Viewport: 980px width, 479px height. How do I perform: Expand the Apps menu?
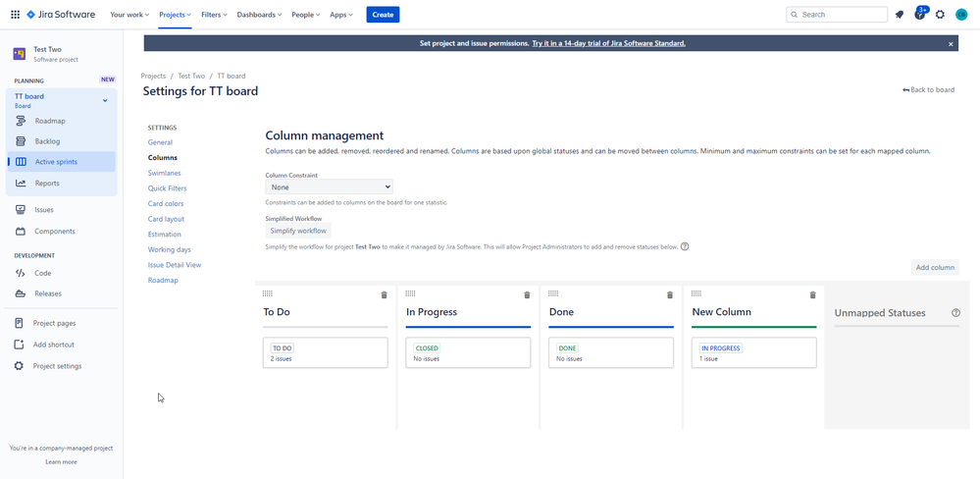(341, 15)
